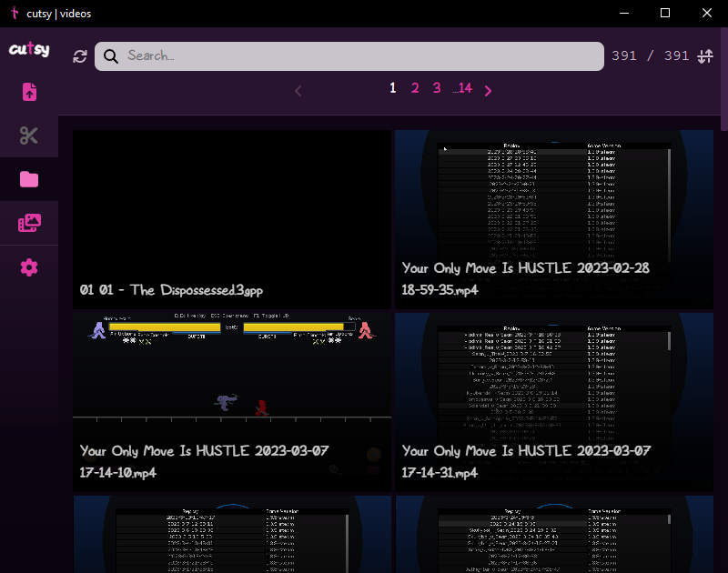Go to page 2 of videos
The width and height of the screenshot is (728, 573).
[x=415, y=88]
